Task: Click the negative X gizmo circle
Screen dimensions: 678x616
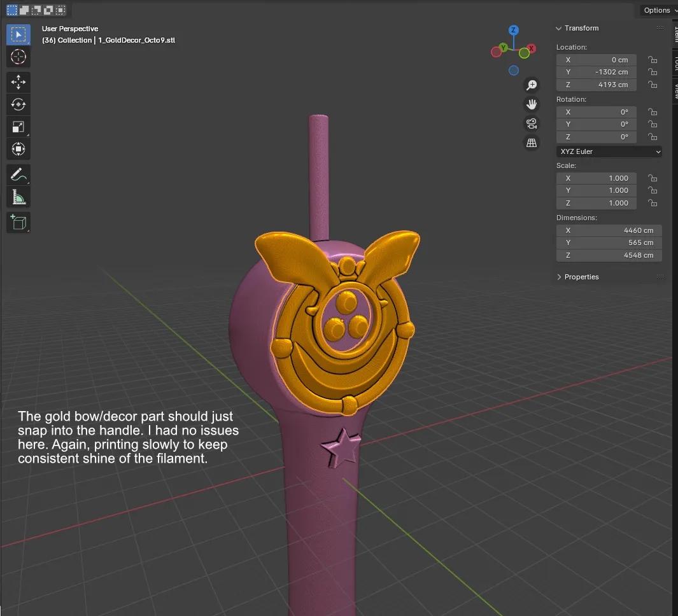Action: pos(496,52)
